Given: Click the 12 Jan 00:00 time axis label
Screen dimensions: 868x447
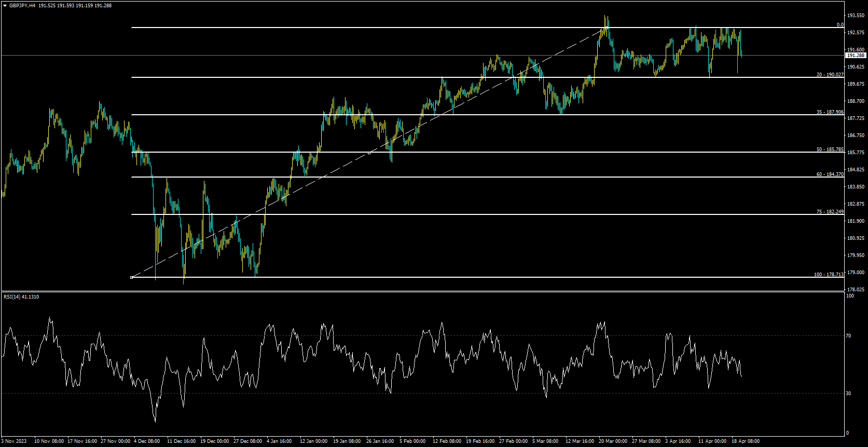Looking at the screenshot, I should pos(314,441).
